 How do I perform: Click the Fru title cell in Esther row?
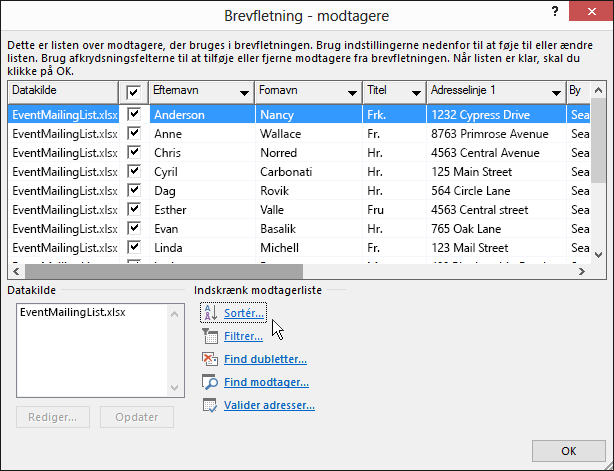click(x=394, y=210)
